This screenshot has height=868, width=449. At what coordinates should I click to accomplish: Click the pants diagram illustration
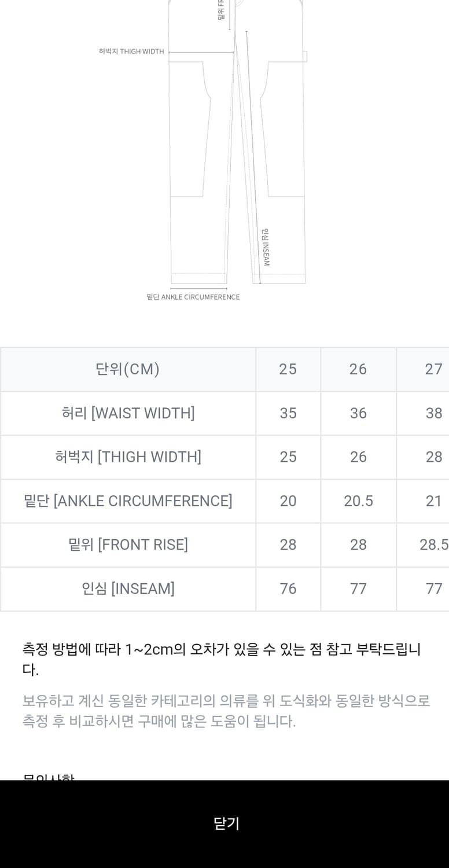coord(237,145)
